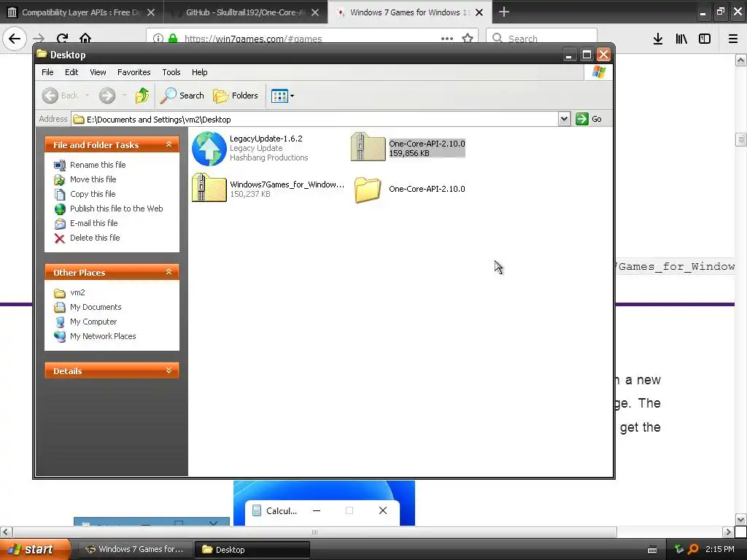This screenshot has height=560, width=747.
Task: Click the browser reload icon
Action: point(62,39)
